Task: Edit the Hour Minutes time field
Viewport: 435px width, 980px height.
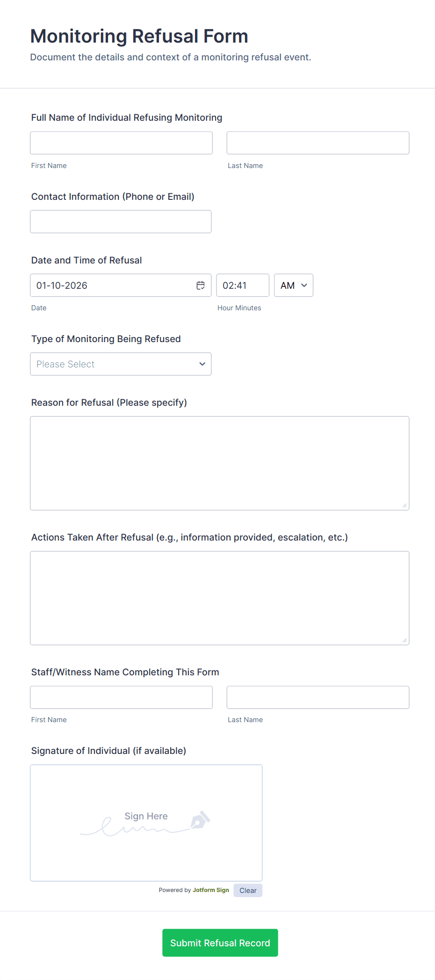Action: (x=242, y=285)
